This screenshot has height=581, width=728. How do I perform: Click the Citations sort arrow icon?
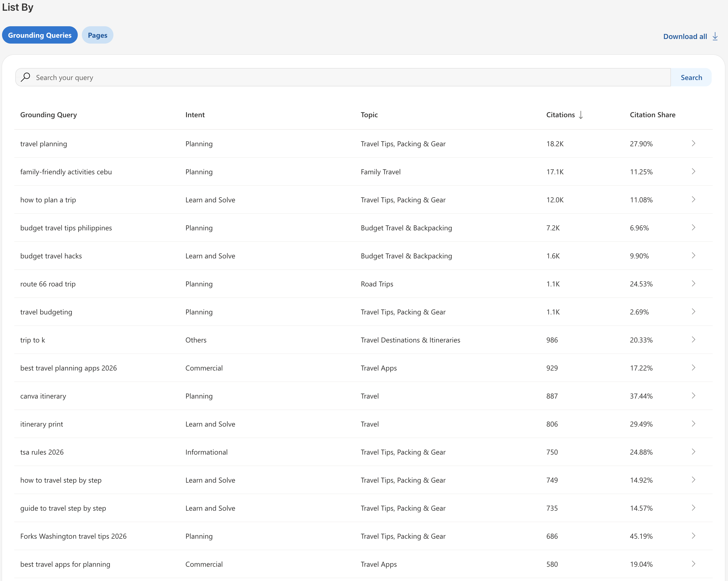(x=581, y=115)
